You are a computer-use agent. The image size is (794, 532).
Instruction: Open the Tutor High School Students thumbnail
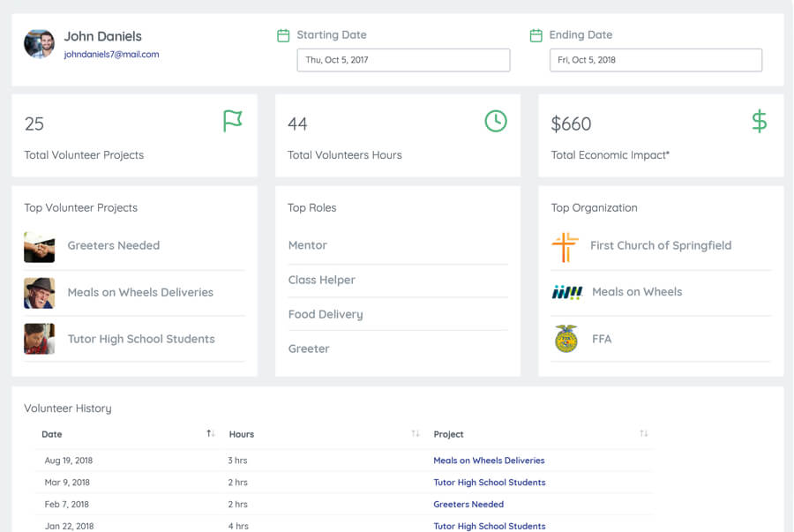pos(39,339)
